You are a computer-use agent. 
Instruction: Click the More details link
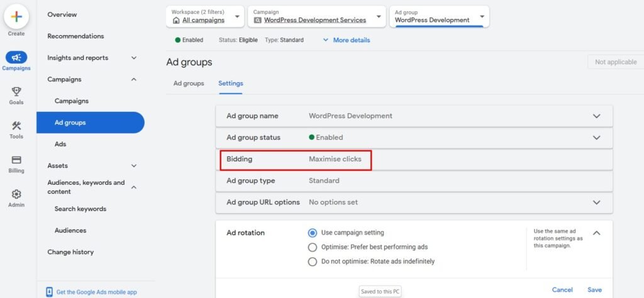pos(352,40)
